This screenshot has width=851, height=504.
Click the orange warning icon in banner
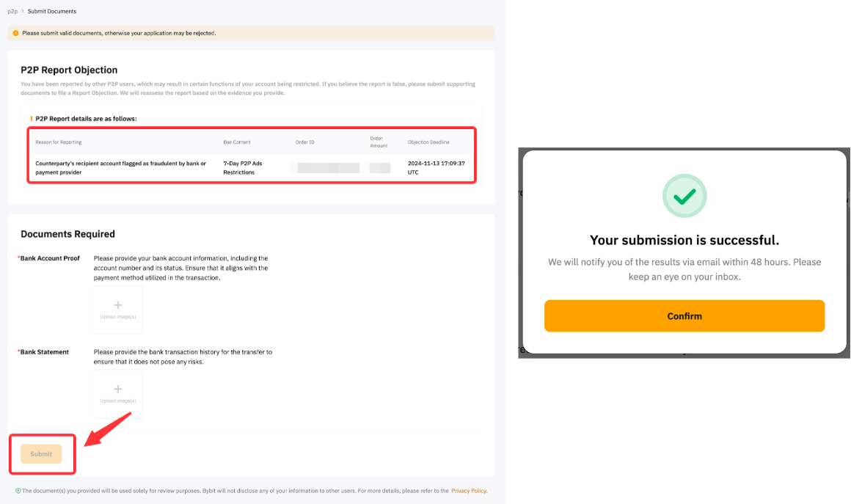coord(16,33)
